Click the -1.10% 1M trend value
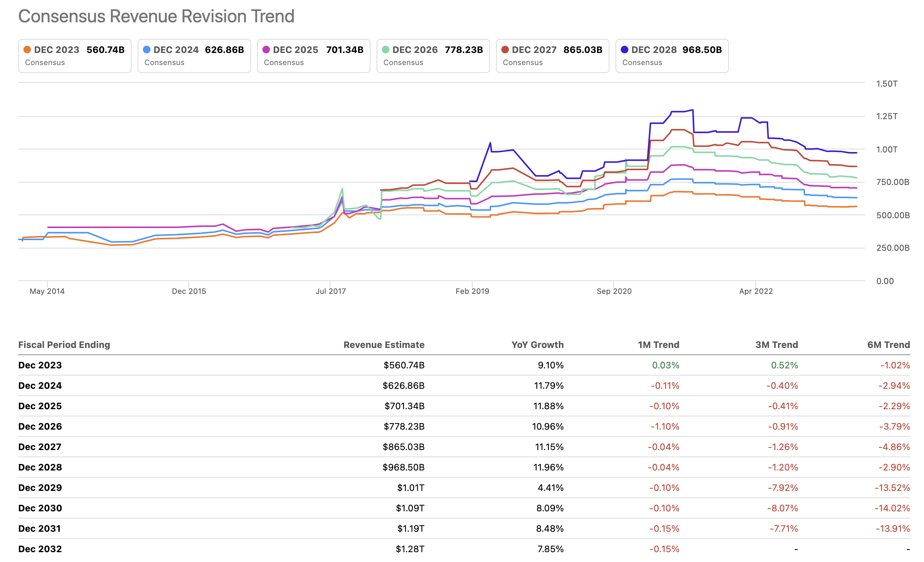 tap(665, 426)
